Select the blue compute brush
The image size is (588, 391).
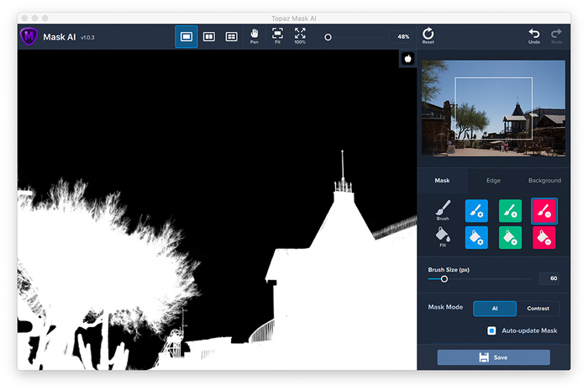(x=476, y=211)
